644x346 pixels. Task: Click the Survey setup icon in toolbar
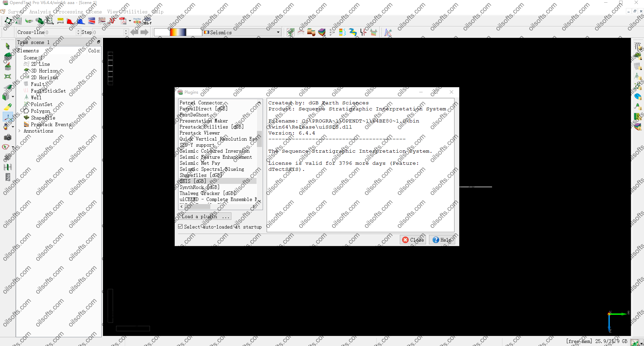8,21
